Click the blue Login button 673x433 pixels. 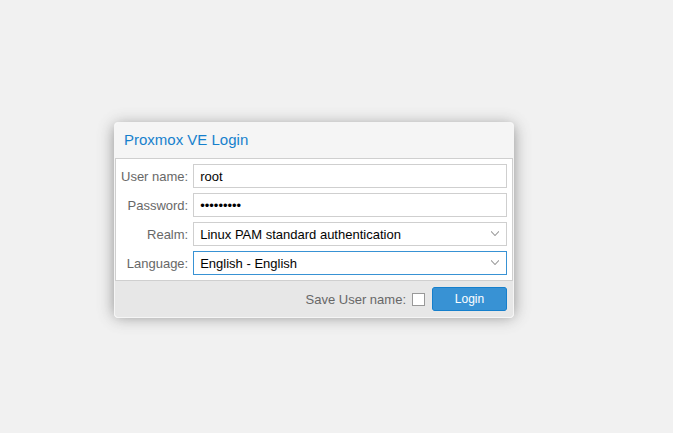coord(469,299)
